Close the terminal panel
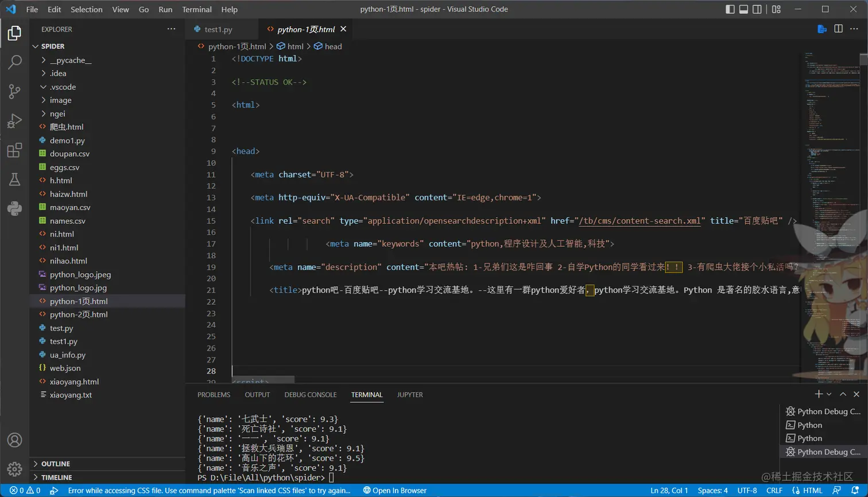868x497 pixels. (857, 394)
